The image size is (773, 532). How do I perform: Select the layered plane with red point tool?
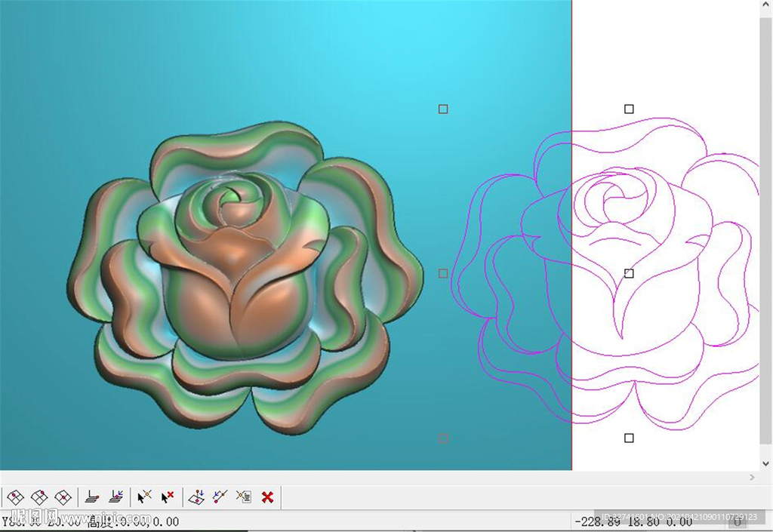pyautogui.click(x=91, y=497)
